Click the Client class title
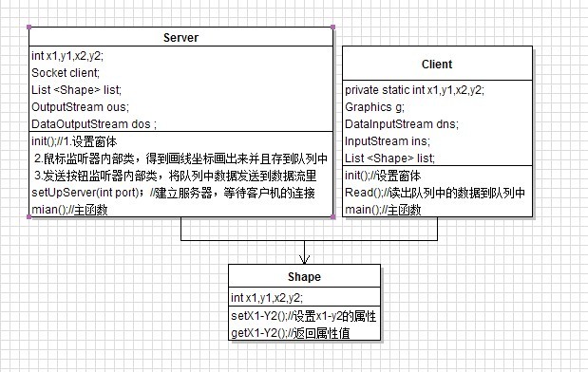 coord(437,65)
